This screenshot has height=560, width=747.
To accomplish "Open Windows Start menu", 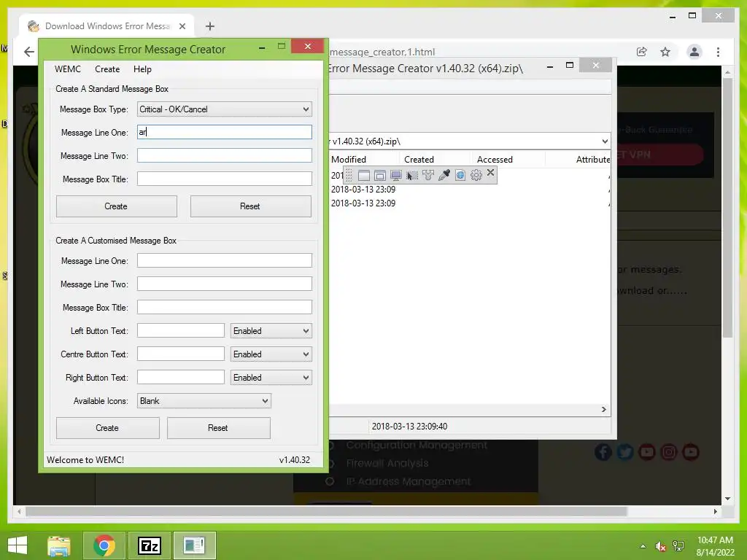I will coord(18,545).
